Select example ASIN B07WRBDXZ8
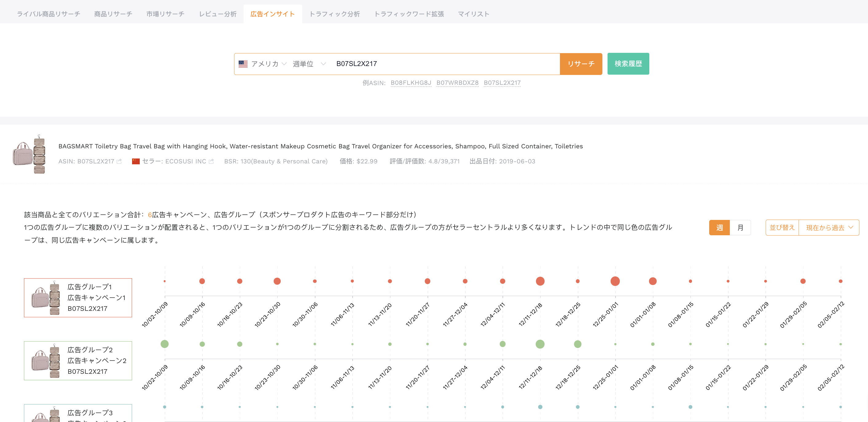Image resolution: width=868 pixels, height=422 pixels. click(x=457, y=83)
